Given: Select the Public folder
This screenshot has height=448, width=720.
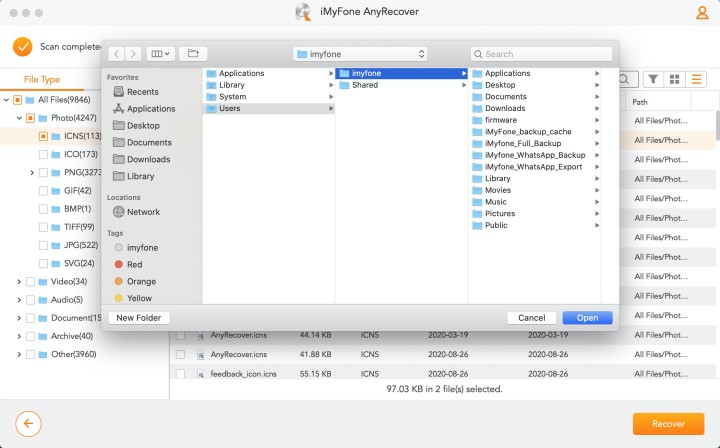Looking at the screenshot, I should (x=535, y=225).
